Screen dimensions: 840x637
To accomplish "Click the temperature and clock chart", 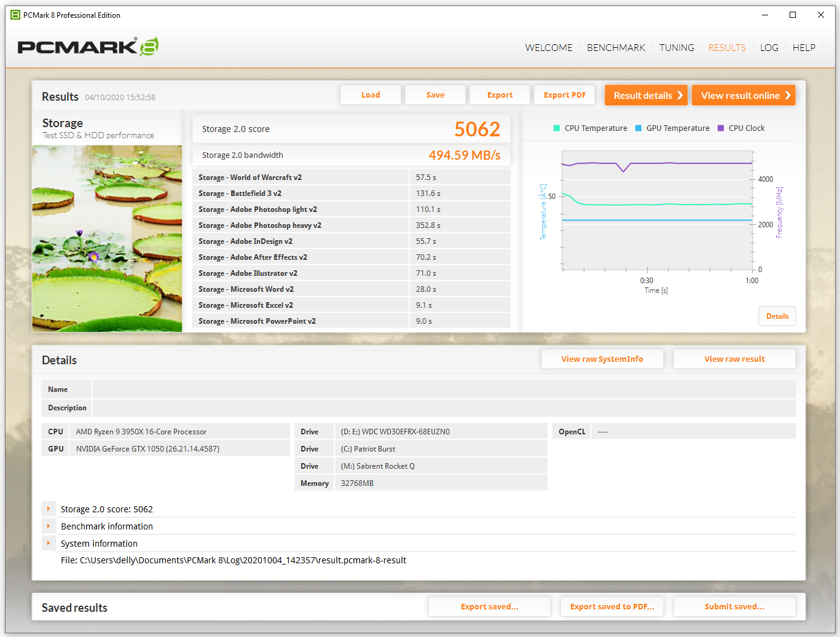I will (x=657, y=210).
